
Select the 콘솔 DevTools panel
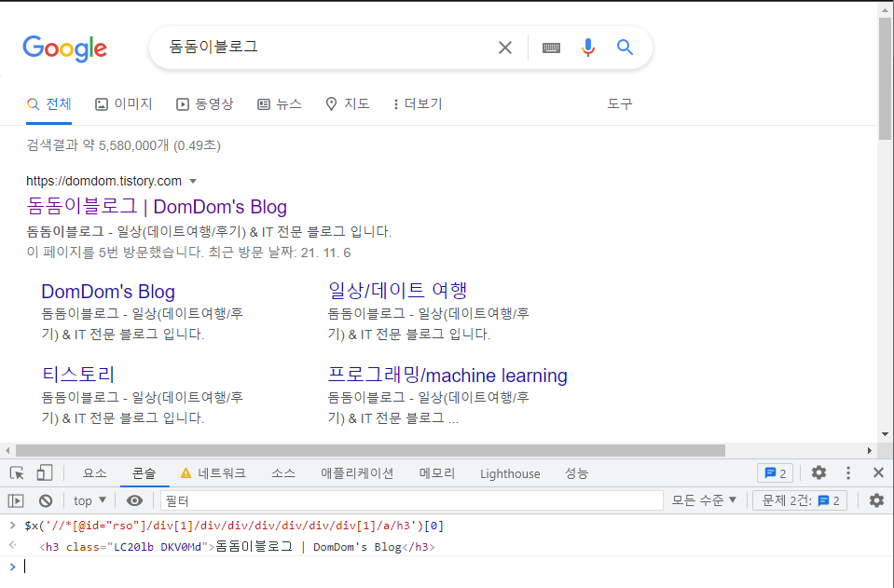[x=144, y=473]
